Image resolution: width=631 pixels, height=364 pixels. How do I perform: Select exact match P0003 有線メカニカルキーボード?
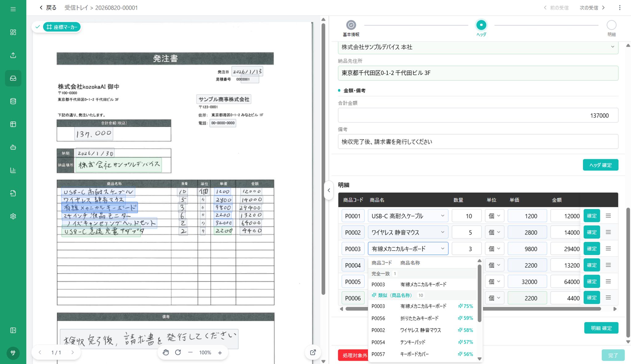422,285
